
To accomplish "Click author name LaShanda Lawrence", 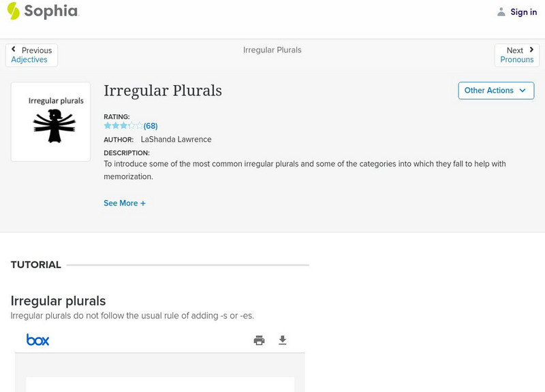I will click(x=176, y=140).
